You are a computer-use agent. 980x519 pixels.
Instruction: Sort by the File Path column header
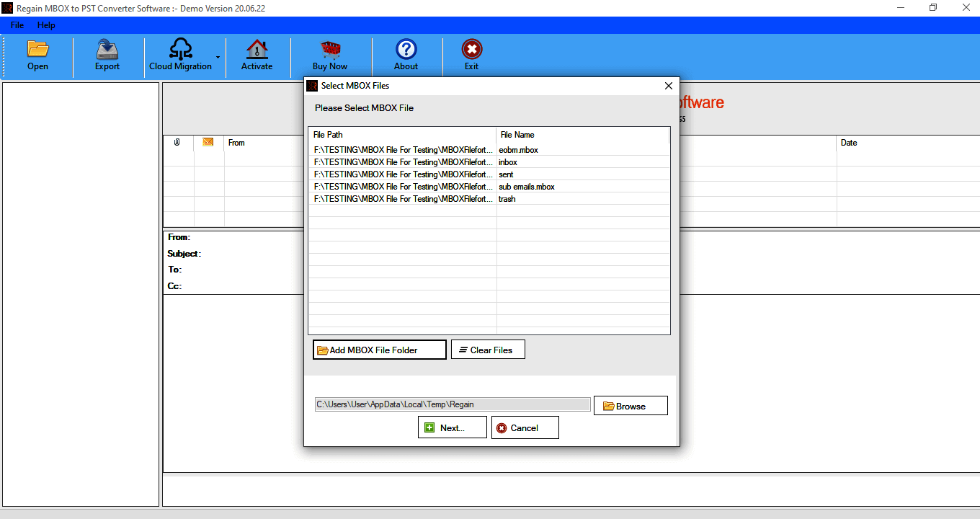pyautogui.click(x=402, y=135)
